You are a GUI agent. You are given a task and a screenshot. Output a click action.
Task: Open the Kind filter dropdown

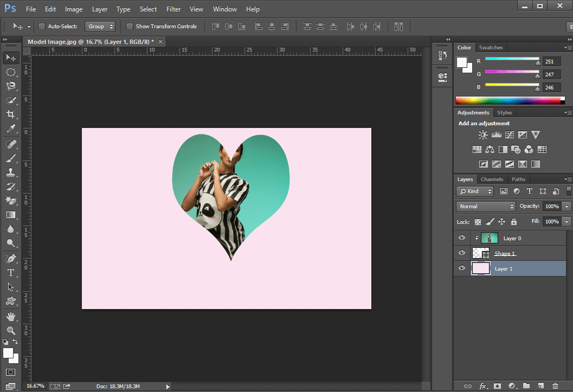pos(474,191)
